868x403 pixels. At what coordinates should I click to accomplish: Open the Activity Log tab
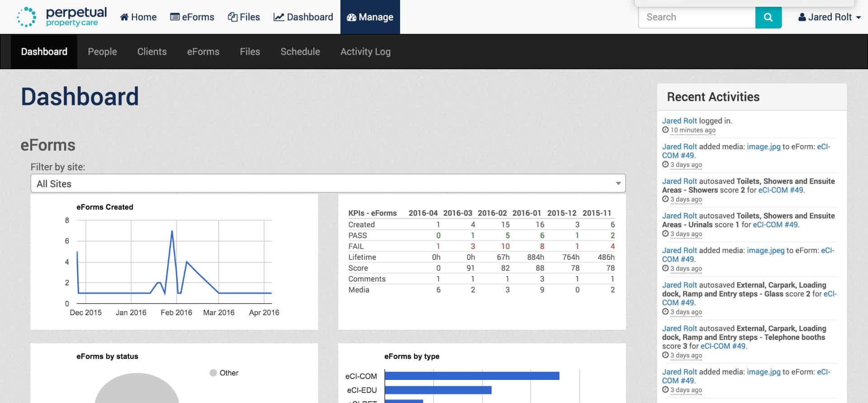pos(365,52)
